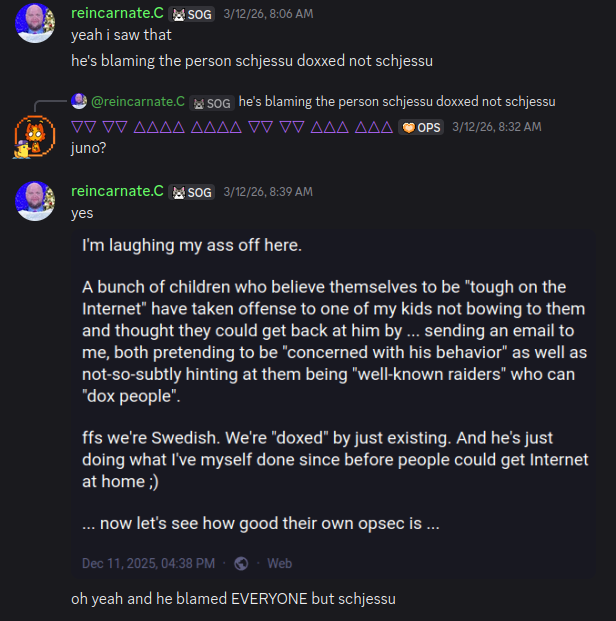Jump to the replied message via its preview text
The height and width of the screenshot is (621, 616).
(396, 101)
